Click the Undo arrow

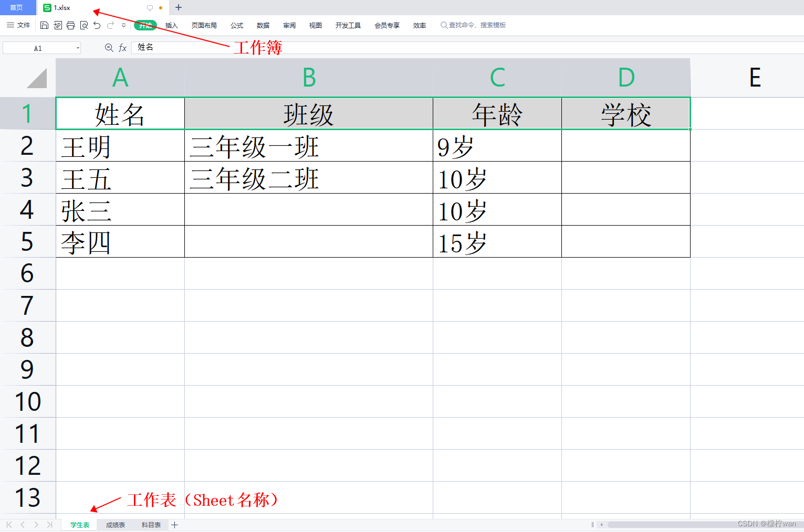point(97,25)
